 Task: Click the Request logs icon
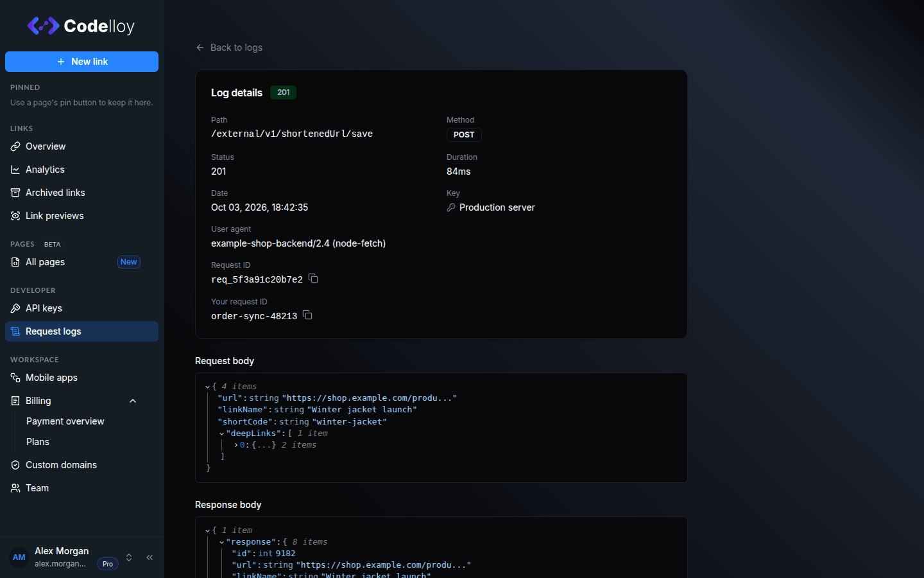(x=15, y=331)
